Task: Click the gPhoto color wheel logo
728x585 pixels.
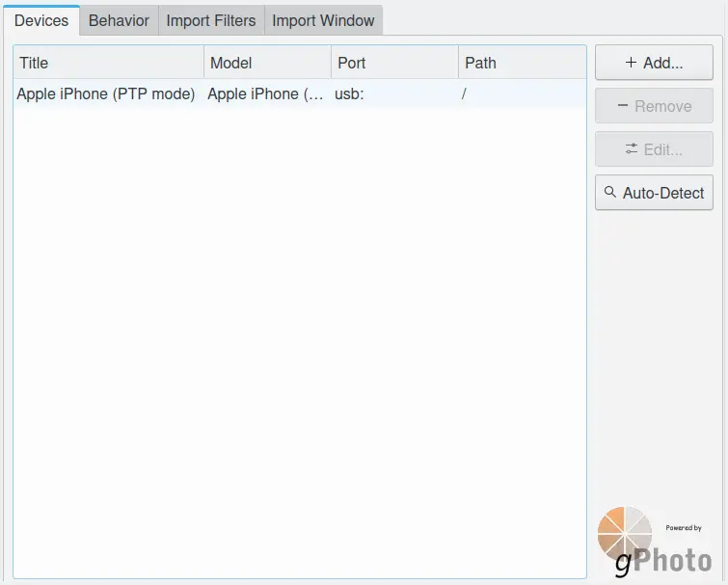Action: pyautogui.click(x=625, y=533)
